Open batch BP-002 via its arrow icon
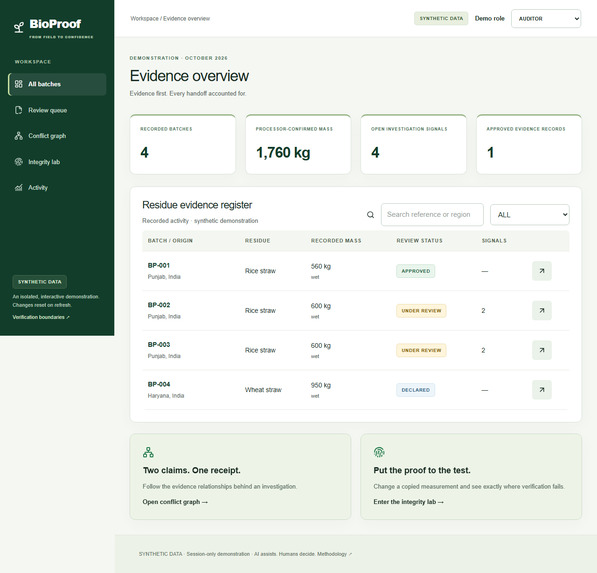This screenshot has width=597, height=573. pyautogui.click(x=541, y=311)
